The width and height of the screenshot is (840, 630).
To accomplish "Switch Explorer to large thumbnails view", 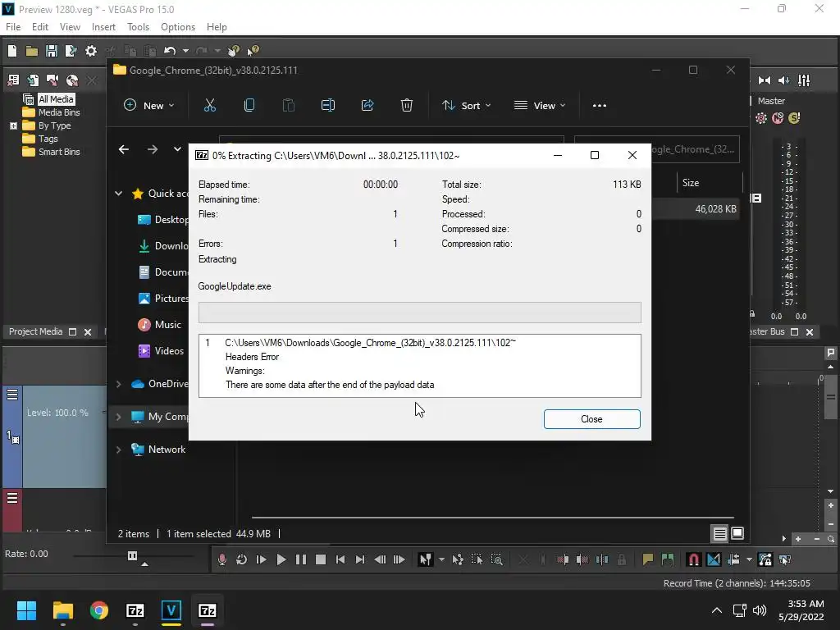I will tap(737, 533).
